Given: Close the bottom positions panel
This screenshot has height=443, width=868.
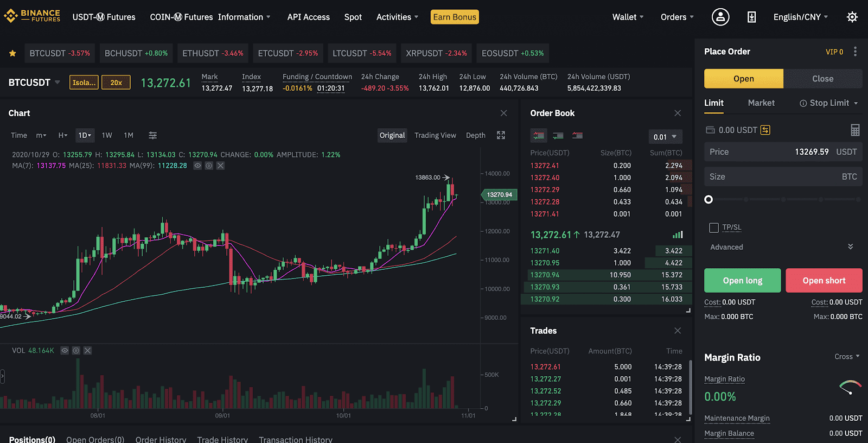Looking at the screenshot, I should 678,439.
